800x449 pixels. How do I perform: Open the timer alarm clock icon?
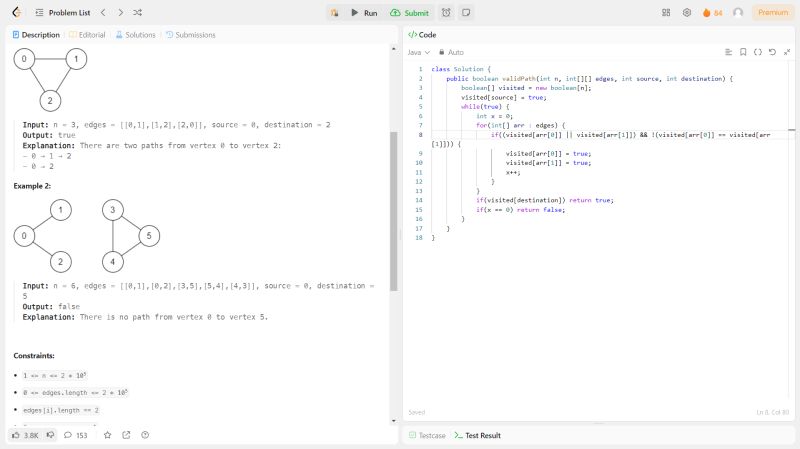(446, 12)
